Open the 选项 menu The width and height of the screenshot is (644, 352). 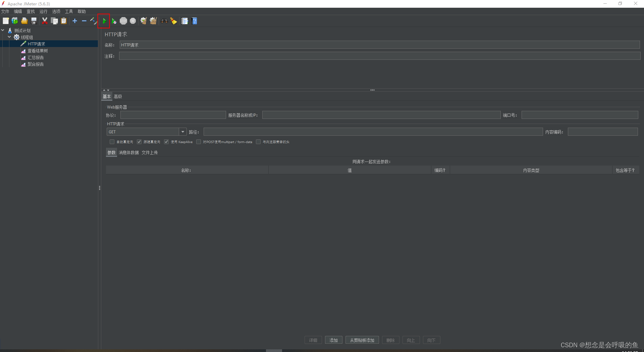[56, 11]
